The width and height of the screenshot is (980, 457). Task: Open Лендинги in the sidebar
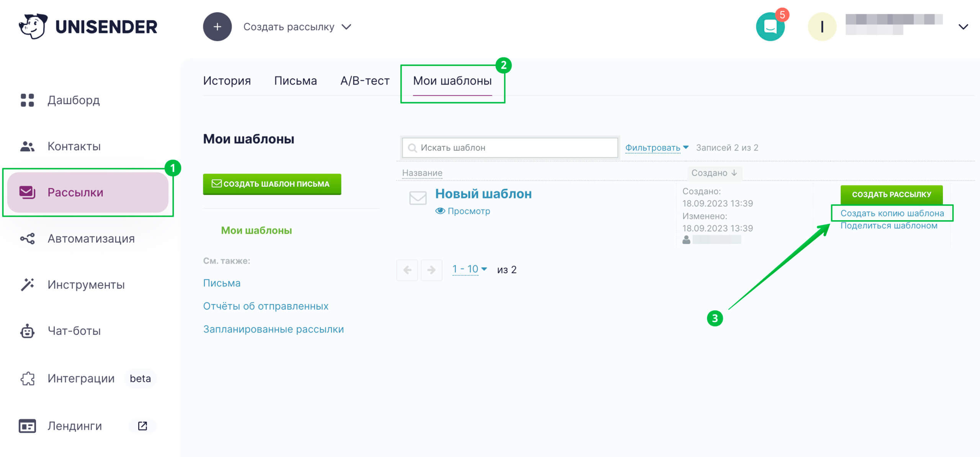75,426
